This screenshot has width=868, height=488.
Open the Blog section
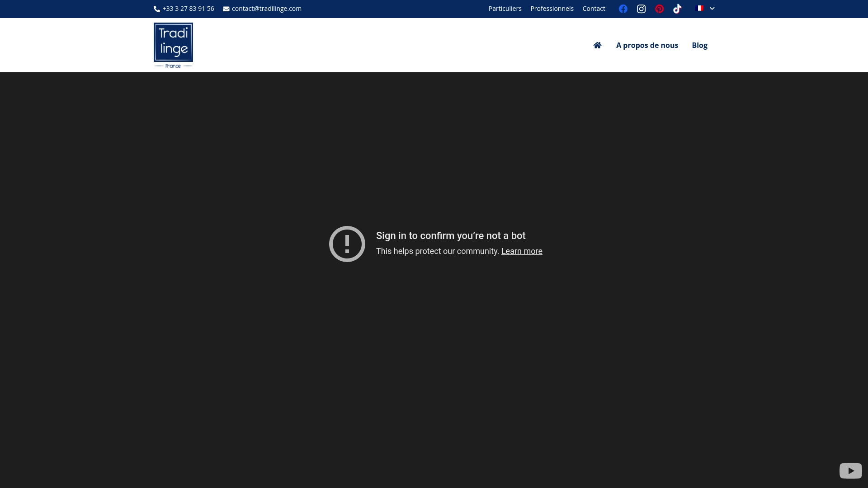coord(699,45)
